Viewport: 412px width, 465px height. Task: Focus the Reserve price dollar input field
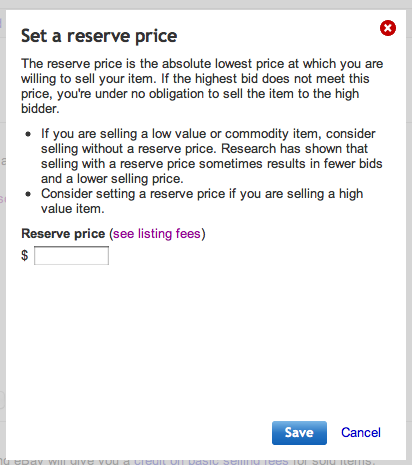[x=71, y=256]
